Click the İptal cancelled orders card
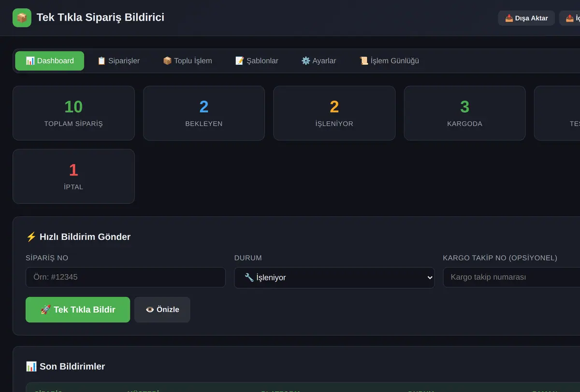580x392 pixels. 73,176
